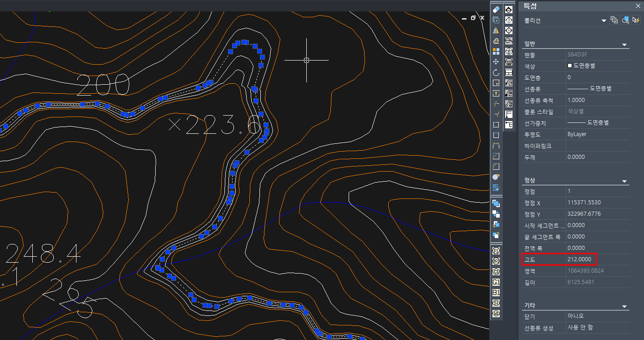The width and height of the screenshot is (644, 340).
Task: Select the Mirror tool
Action: coord(496,30)
